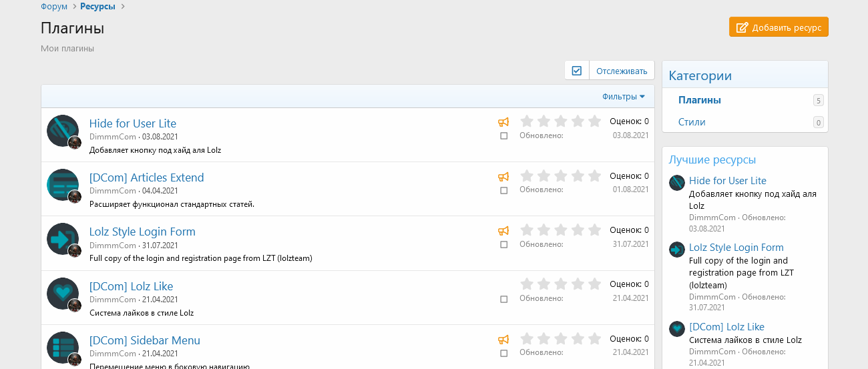Screen dimensions: 868x369
Task: Click Hide for User Lite icon in Лучшие ресурсы
Action: point(677,183)
